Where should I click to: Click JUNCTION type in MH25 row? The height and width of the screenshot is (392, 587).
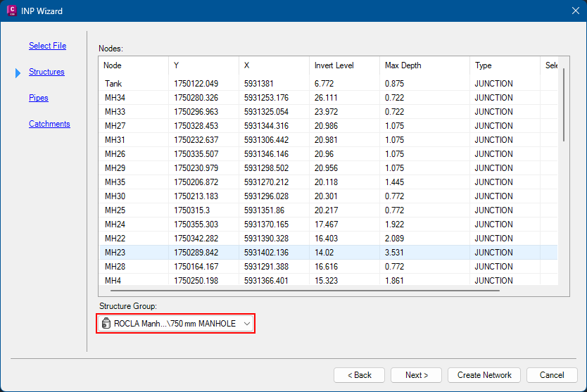[x=493, y=210]
